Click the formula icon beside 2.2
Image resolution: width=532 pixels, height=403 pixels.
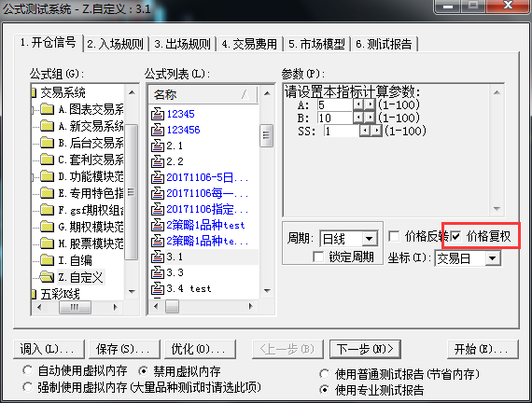coord(158,161)
